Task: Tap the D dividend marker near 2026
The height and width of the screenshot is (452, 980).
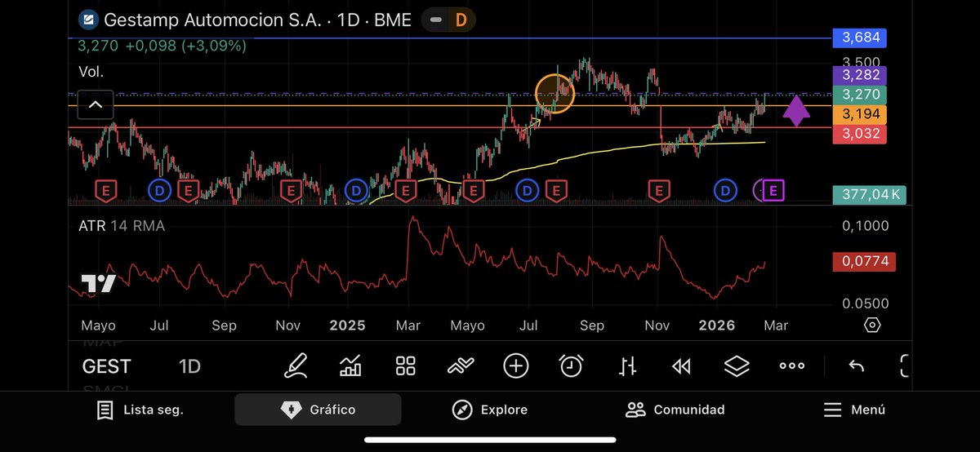Action: point(725,191)
